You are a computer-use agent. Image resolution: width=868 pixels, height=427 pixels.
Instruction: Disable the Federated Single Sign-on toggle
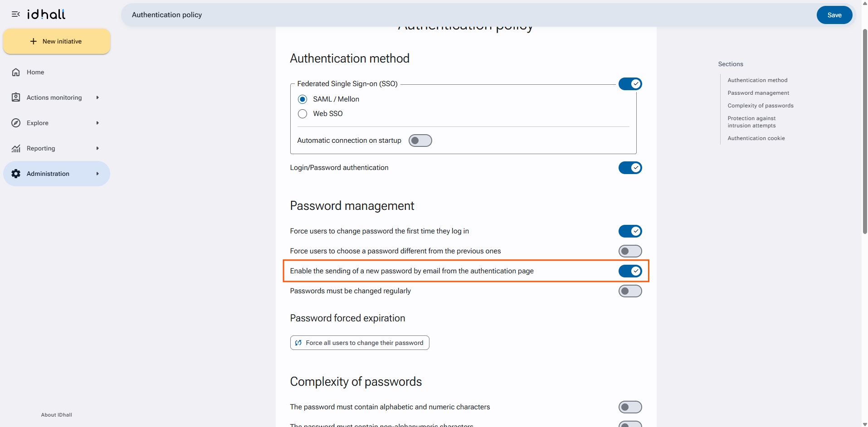[630, 84]
